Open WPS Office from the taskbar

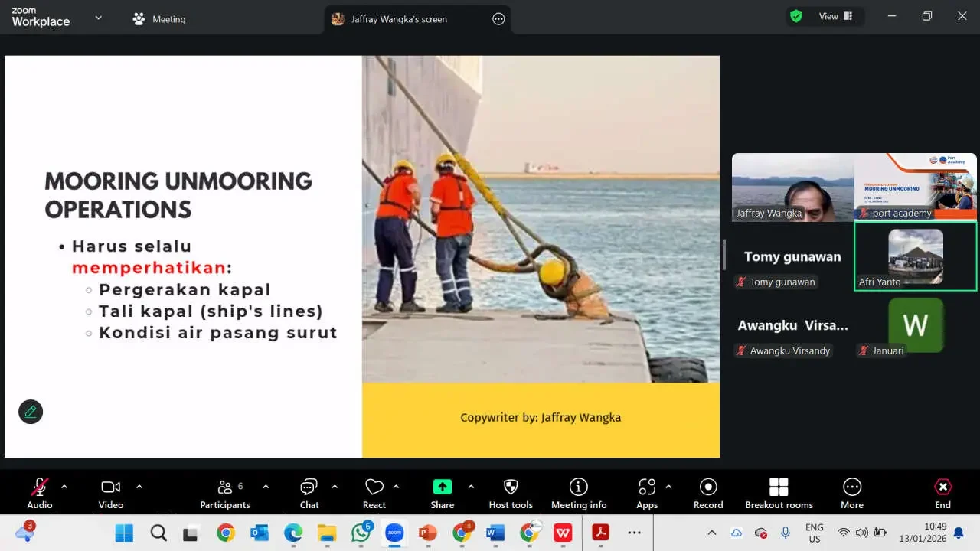[563, 533]
